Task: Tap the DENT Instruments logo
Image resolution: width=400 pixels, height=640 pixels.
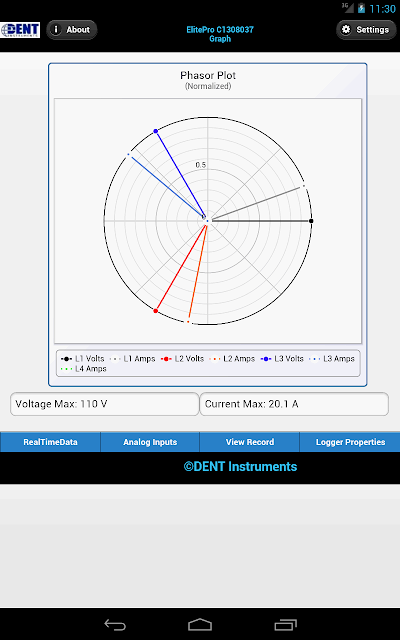Action: point(20,30)
